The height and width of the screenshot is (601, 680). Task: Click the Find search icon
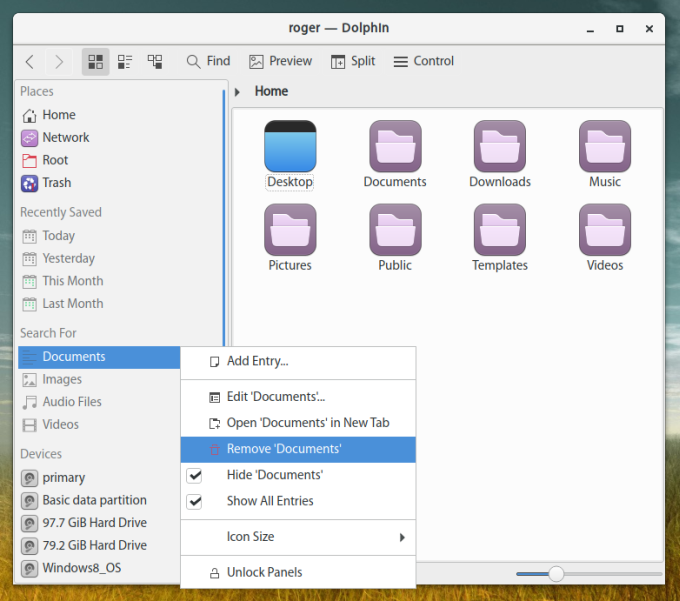coord(194,62)
